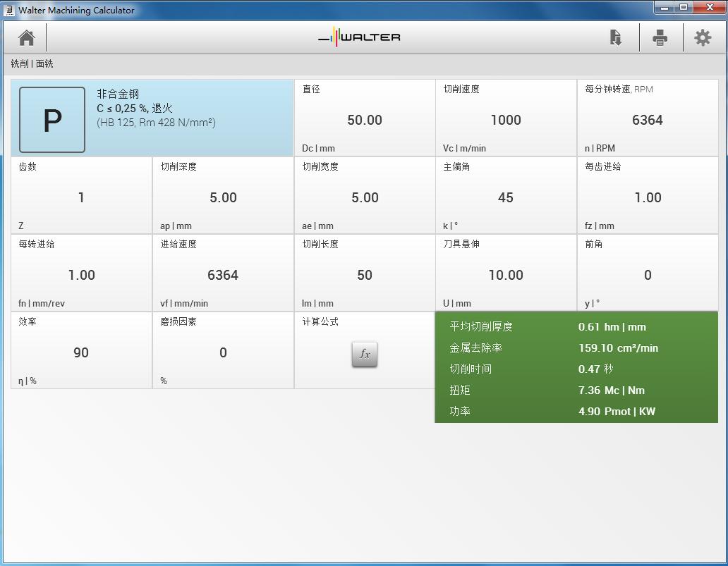Edit feed rate vf value 6364

pyautogui.click(x=223, y=275)
